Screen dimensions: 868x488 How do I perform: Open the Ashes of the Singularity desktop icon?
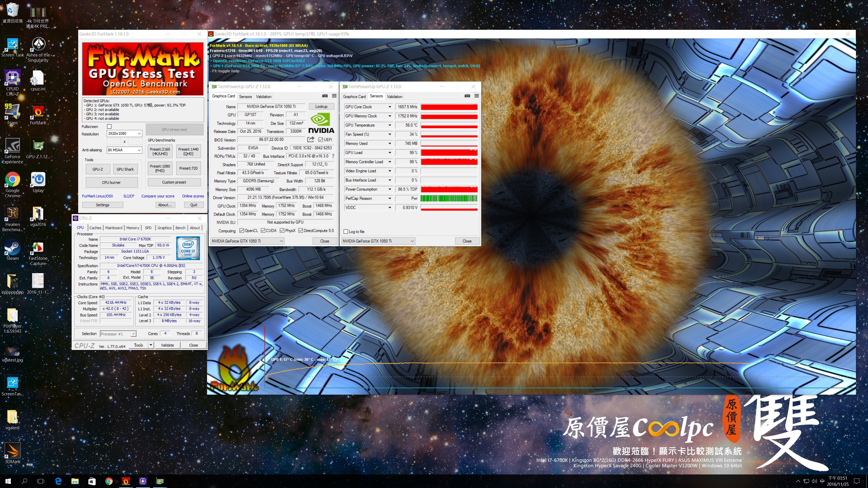click(x=38, y=49)
